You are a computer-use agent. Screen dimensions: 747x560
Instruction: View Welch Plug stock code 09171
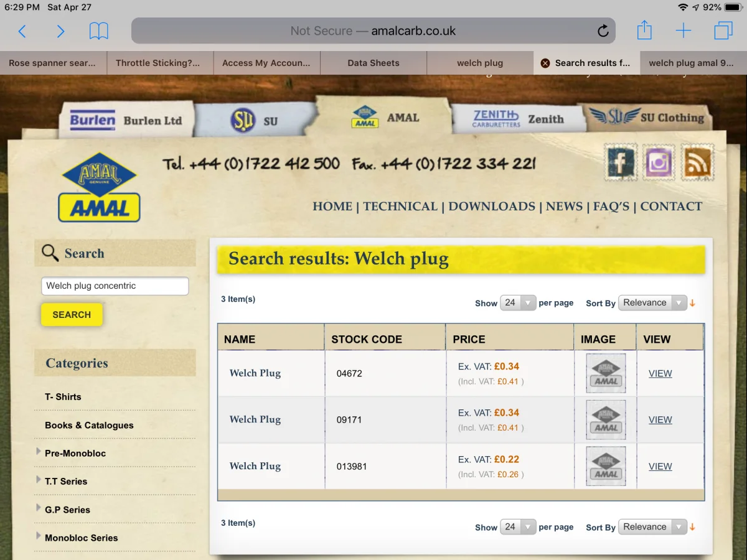(660, 420)
